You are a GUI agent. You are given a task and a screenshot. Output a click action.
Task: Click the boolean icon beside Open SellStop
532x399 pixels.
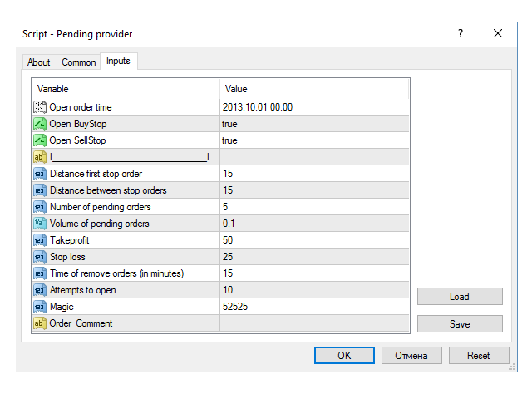40,140
